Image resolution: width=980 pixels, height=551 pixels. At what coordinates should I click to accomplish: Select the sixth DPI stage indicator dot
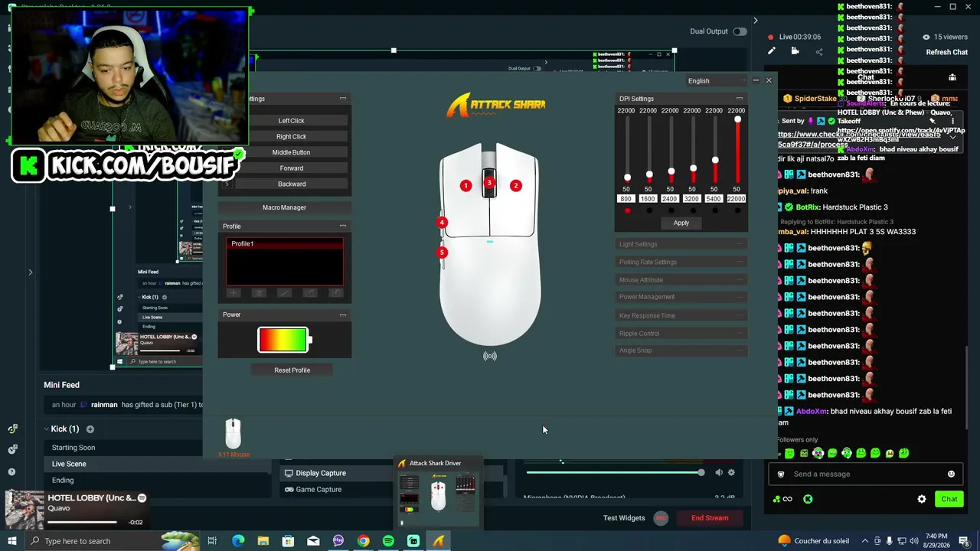737,210
